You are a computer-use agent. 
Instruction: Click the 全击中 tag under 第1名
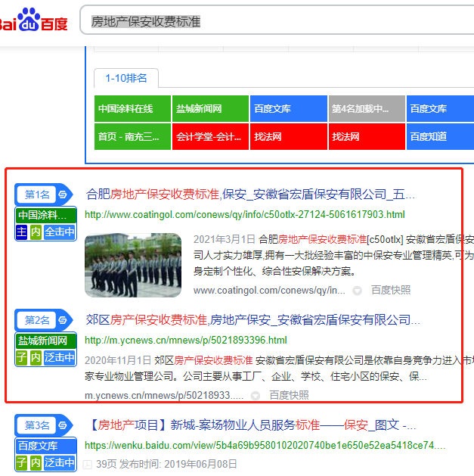click(x=60, y=232)
